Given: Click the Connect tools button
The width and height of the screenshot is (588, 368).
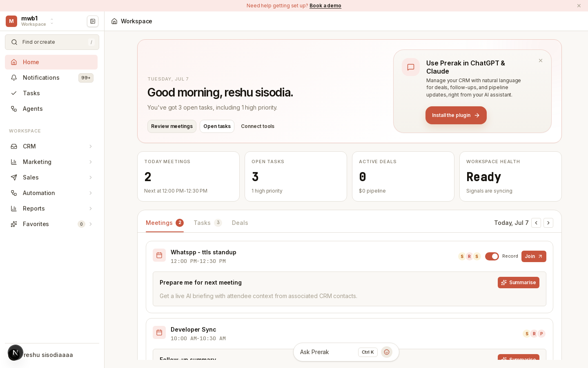Looking at the screenshot, I should pyautogui.click(x=258, y=126).
